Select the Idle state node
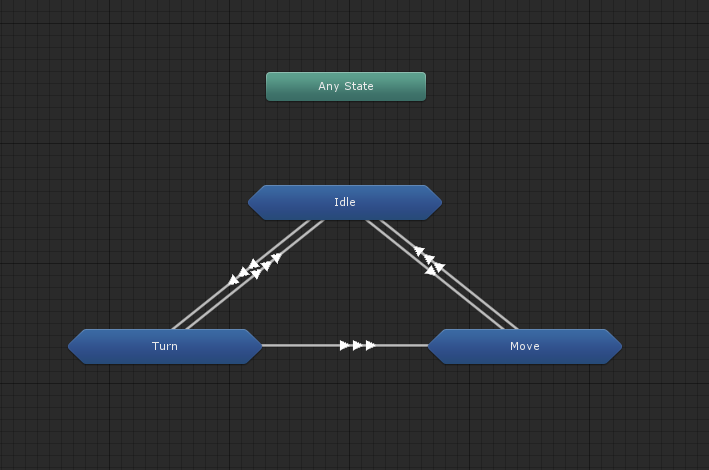 [344, 202]
